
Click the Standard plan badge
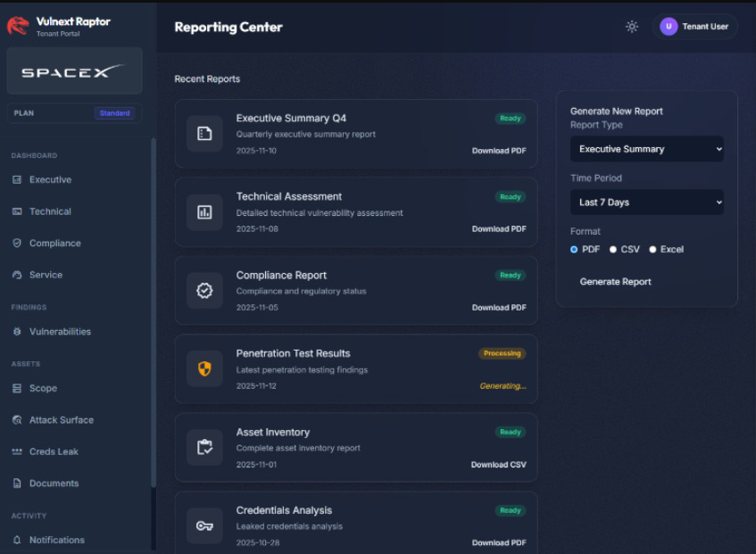click(114, 113)
